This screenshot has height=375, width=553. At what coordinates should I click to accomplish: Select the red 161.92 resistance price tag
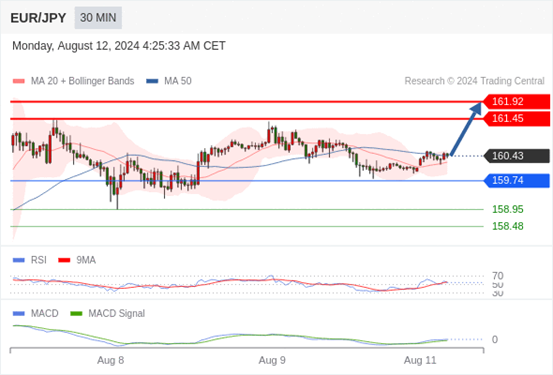(516, 102)
